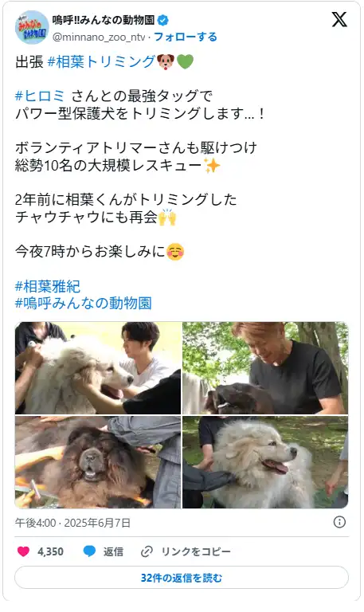Click the tweet timestamp 午後4:00 2025年6月7日
The height and width of the screenshot is (612, 364).
coord(72,523)
